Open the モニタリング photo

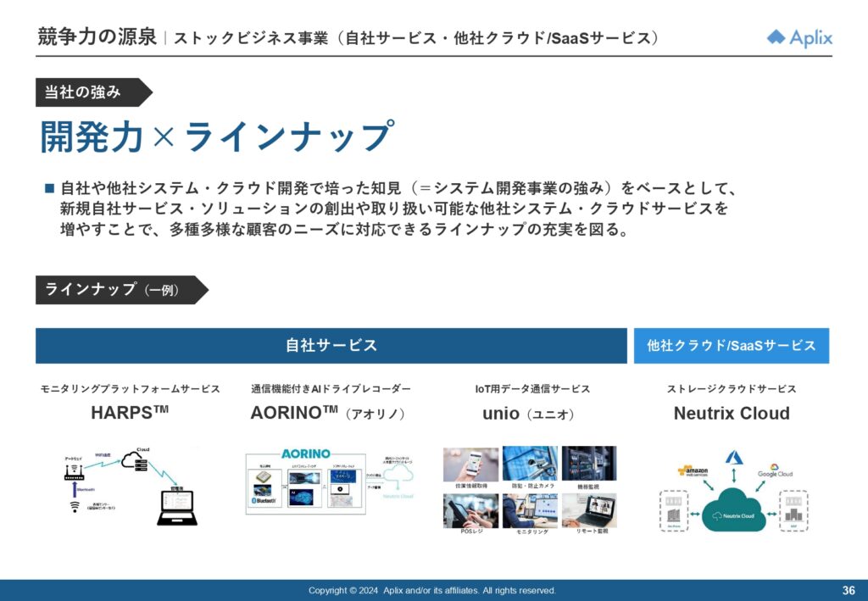pos(530,511)
